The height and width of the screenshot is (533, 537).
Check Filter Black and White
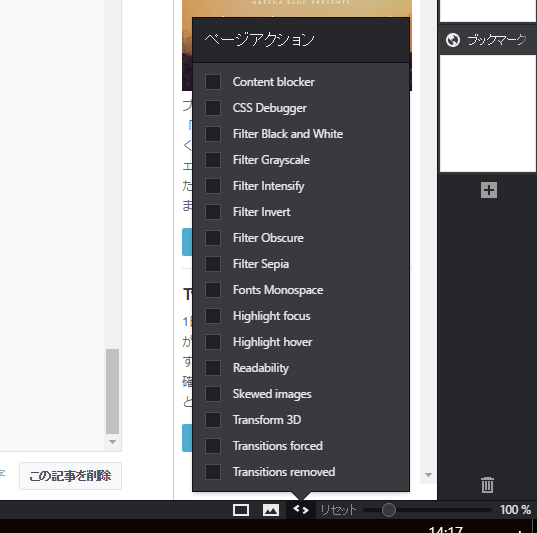pos(213,134)
